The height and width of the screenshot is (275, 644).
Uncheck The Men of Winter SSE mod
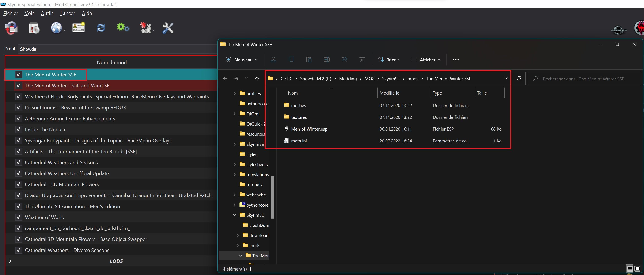click(19, 75)
